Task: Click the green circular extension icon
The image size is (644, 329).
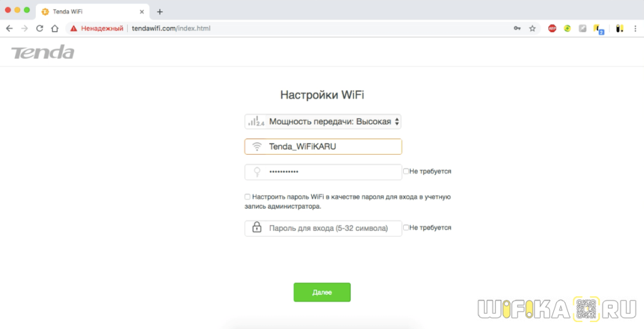Action: click(567, 28)
